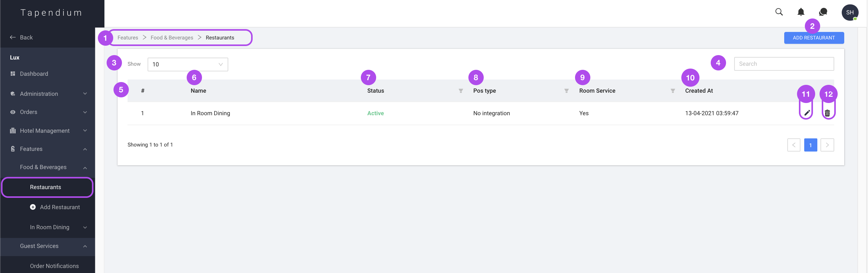Select Add Restaurant in the sidebar
This screenshot has width=868, height=273.
pos(60,207)
